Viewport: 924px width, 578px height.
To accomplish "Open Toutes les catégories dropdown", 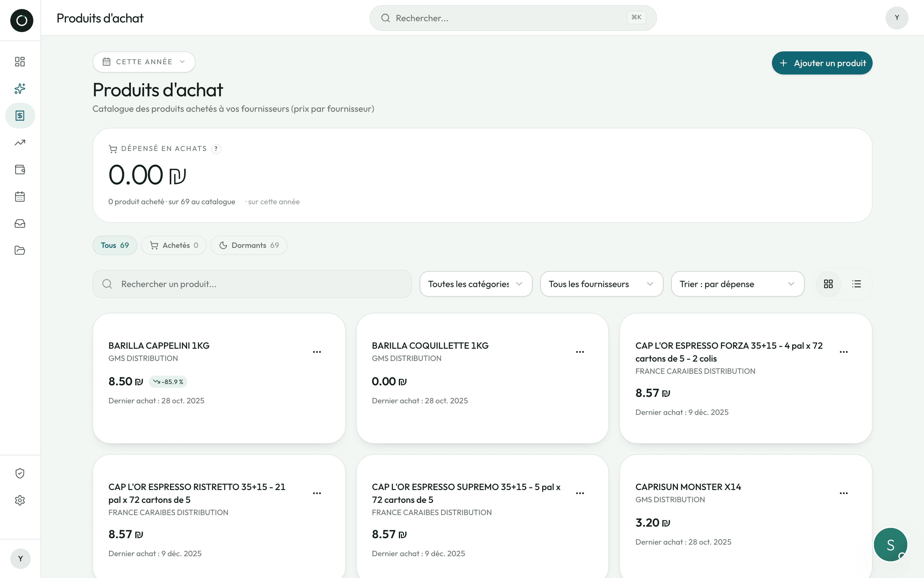I will [476, 284].
